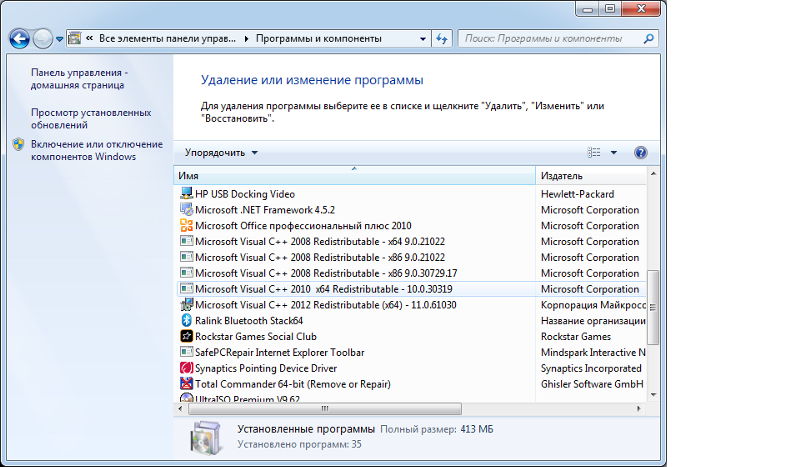Image resolution: width=800 pixels, height=467 pixels.
Task: Click the horizontal scrollbar thumb
Action: (325, 409)
